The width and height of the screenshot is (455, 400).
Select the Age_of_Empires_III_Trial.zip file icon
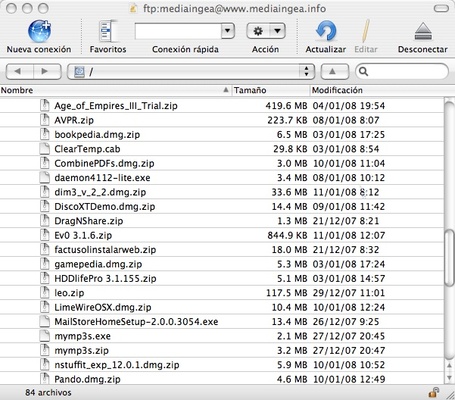pos(45,105)
